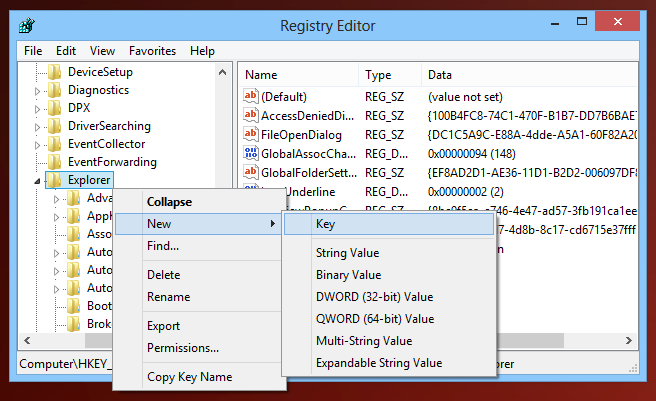656x401 pixels.
Task: Open Permissions... from the context menu
Action: tap(198, 348)
